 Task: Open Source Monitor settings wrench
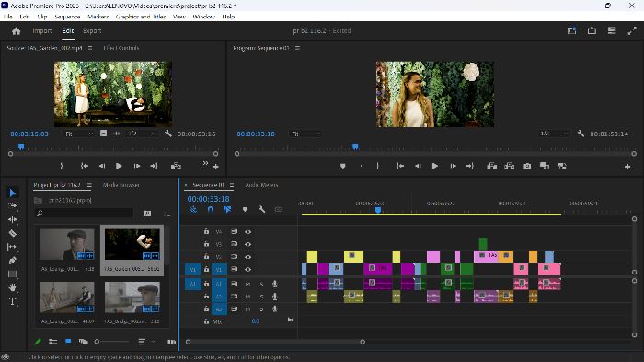[x=168, y=134]
